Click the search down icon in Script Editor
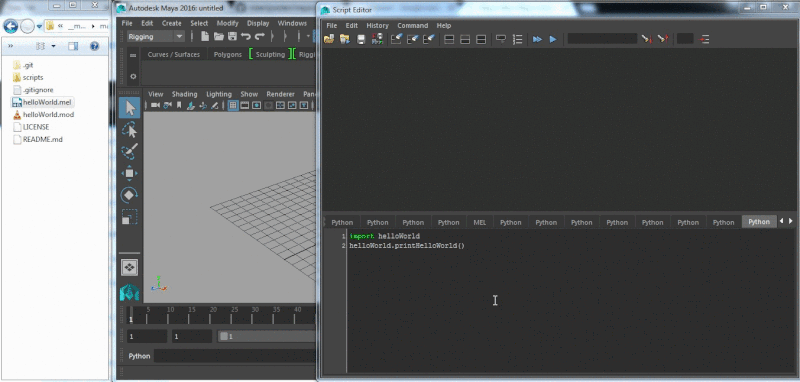The width and height of the screenshot is (800, 382). (646, 39)
